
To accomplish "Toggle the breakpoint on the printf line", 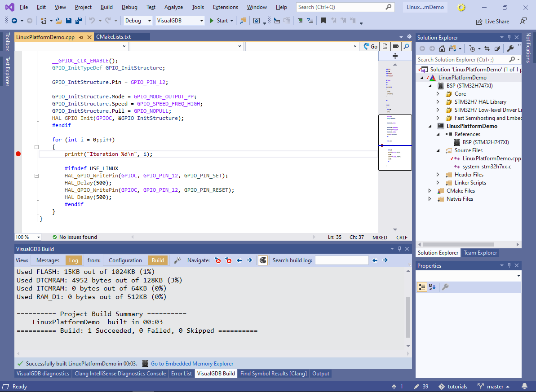I will coord(18,154).
